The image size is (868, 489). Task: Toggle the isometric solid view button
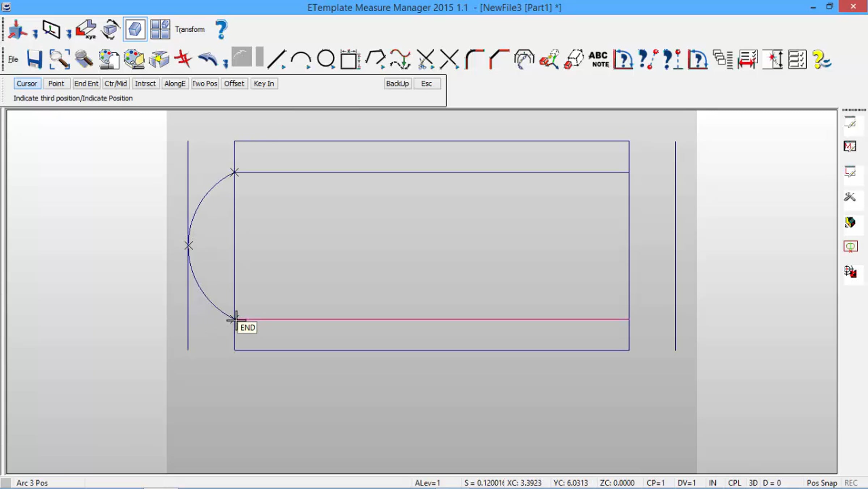tap(135, 29)
